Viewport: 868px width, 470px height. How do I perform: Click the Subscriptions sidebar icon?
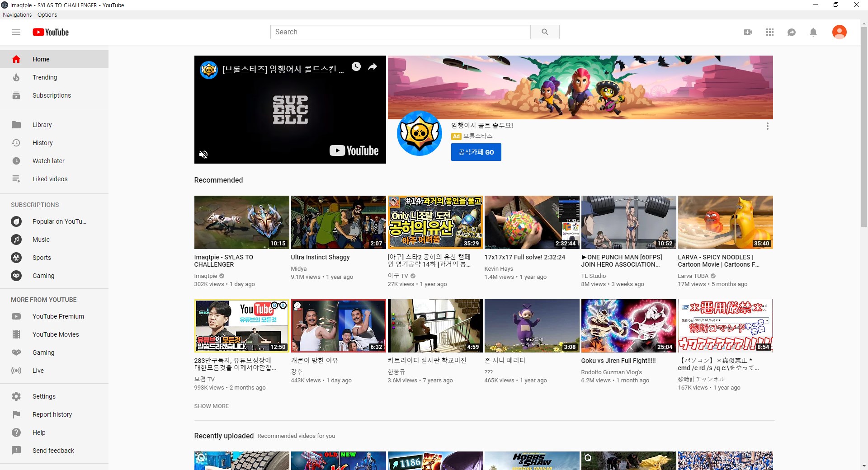tap(16, 95)
